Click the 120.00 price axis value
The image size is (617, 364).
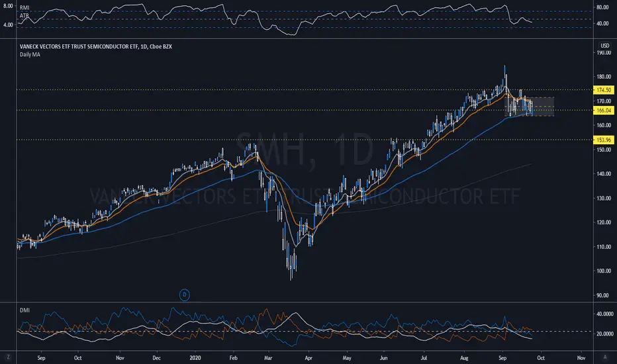point(604,222)
